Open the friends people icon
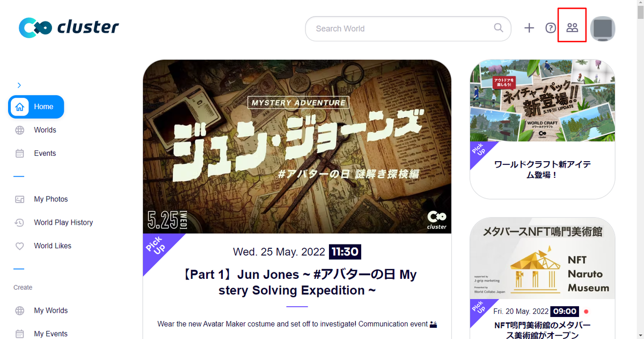Screen dimensions: 644x339 572,28
